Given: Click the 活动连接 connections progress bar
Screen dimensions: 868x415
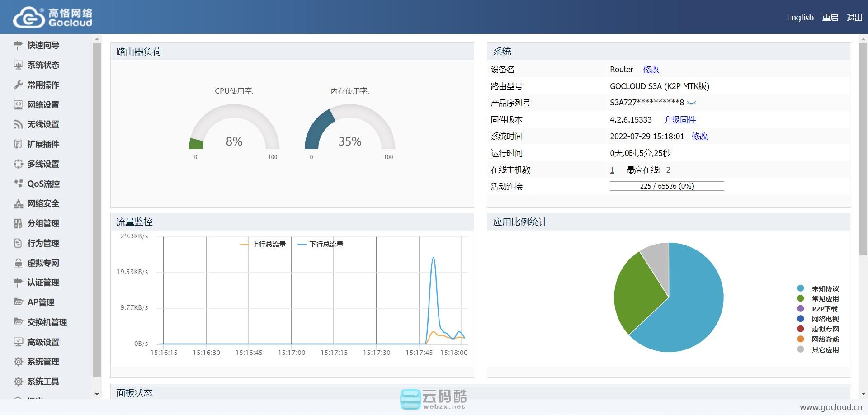Looking at the screenshot, I should [x=666, y=186].
